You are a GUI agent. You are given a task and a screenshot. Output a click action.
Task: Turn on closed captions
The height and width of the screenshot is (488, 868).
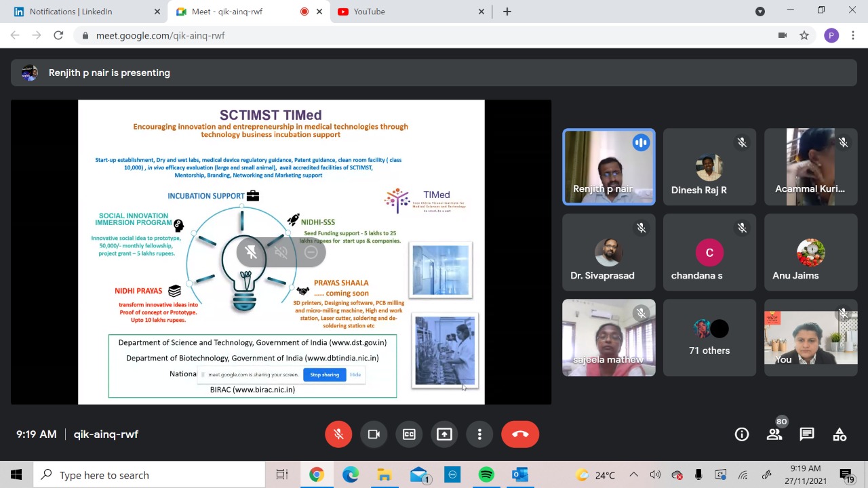[409, 434]
